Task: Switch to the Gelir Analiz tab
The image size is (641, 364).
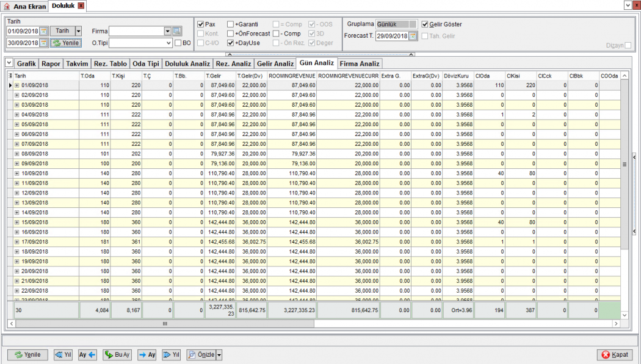Action: tap(275, 63)
